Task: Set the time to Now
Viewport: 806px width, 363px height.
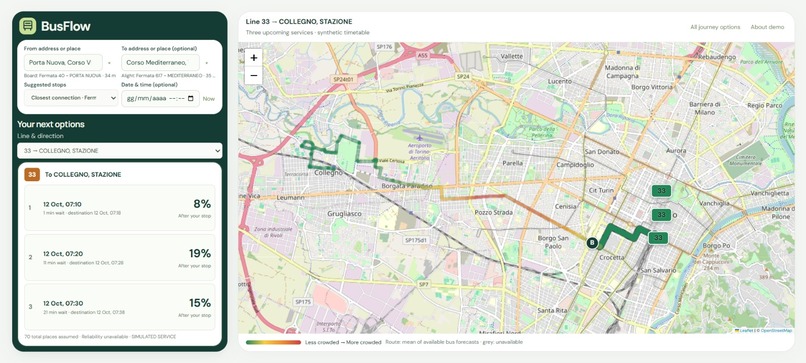Action: click(x=209, y=99)
